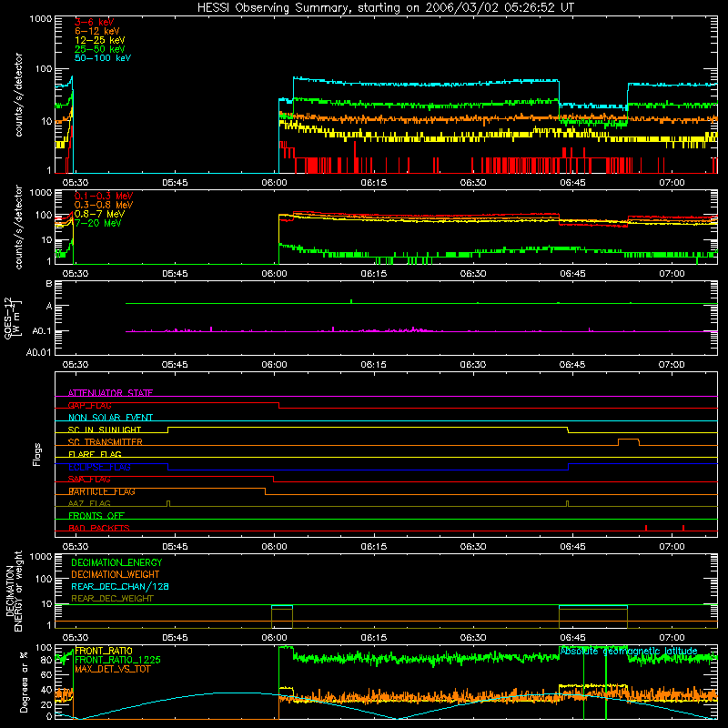Select the MAX_DET_VS_TOT legend label
Screen dimensions: 728x728
[x=113, y=669]
